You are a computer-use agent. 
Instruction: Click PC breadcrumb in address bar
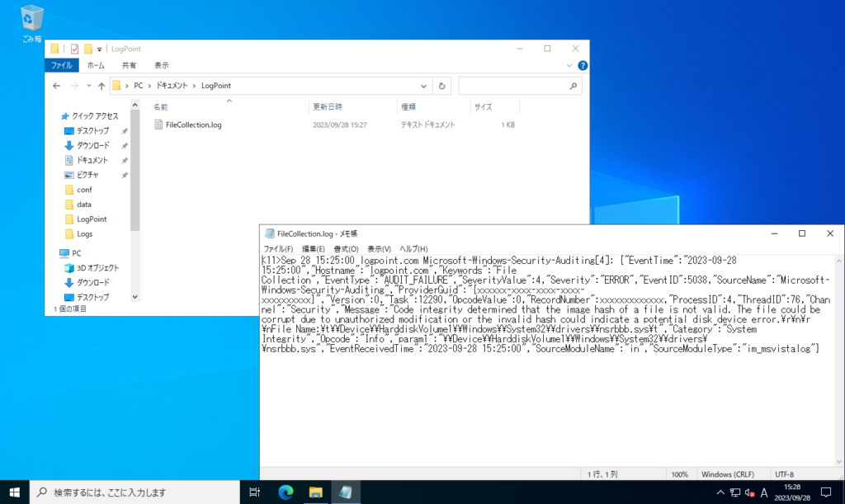(x=139, y=86)
